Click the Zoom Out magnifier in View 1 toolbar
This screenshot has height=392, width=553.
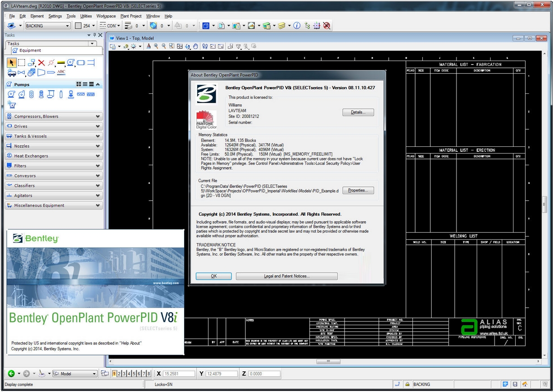click(x=164, y=46)
